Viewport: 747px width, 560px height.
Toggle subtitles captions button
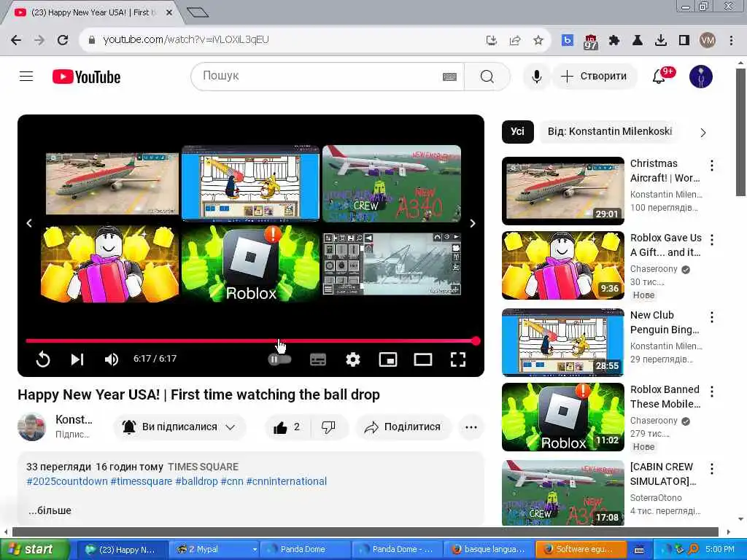318,359
